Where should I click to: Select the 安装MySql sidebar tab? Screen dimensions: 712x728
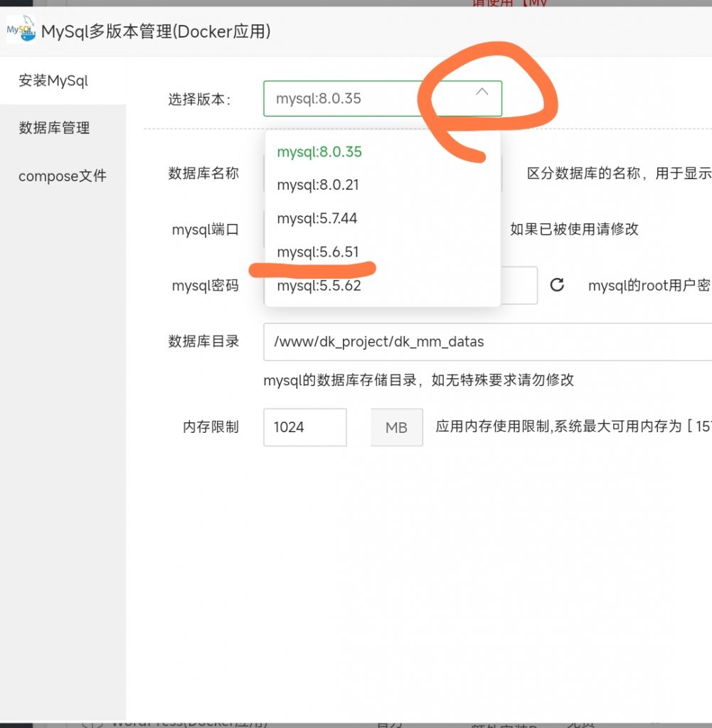53,80
